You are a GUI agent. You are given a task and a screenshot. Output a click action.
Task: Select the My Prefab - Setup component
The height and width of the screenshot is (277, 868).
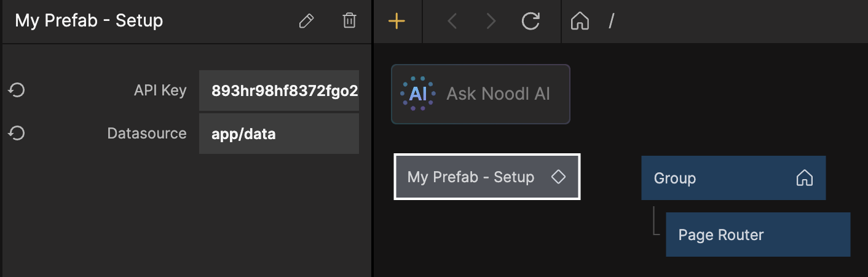click(471, 177)
